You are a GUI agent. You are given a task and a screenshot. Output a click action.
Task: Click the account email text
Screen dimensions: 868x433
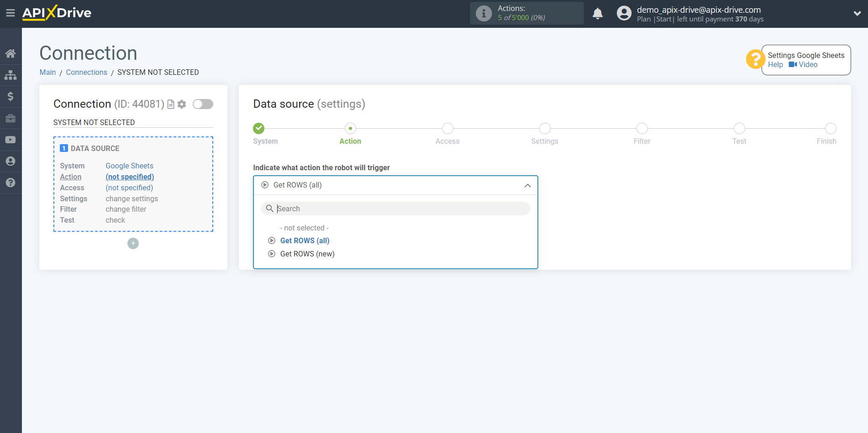click(699, 10)
